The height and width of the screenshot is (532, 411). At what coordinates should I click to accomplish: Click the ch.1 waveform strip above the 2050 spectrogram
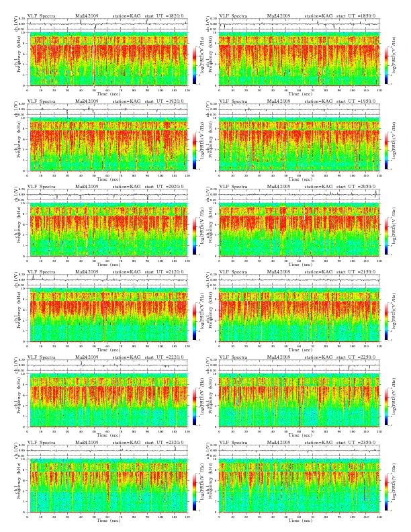pyautogui.click(x=299, y=195)
